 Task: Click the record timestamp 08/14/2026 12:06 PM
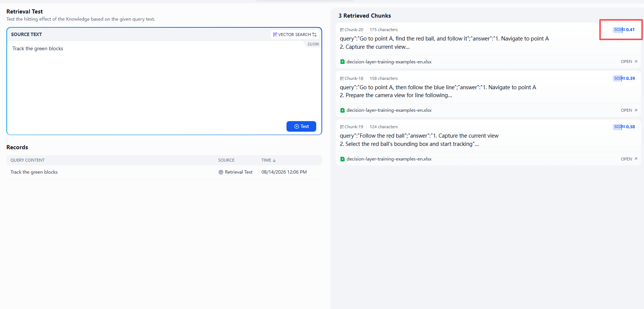284,172
